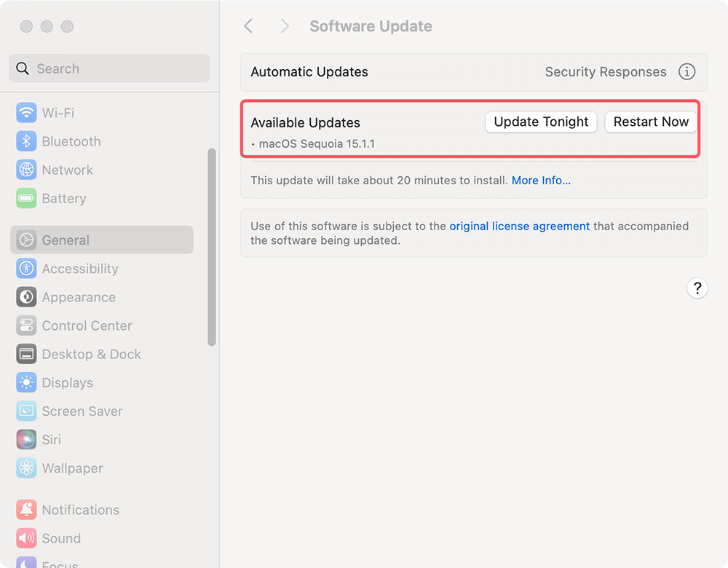Click the More Info link
Viewport: 728px width, 568px height.
tap(540, 180)
